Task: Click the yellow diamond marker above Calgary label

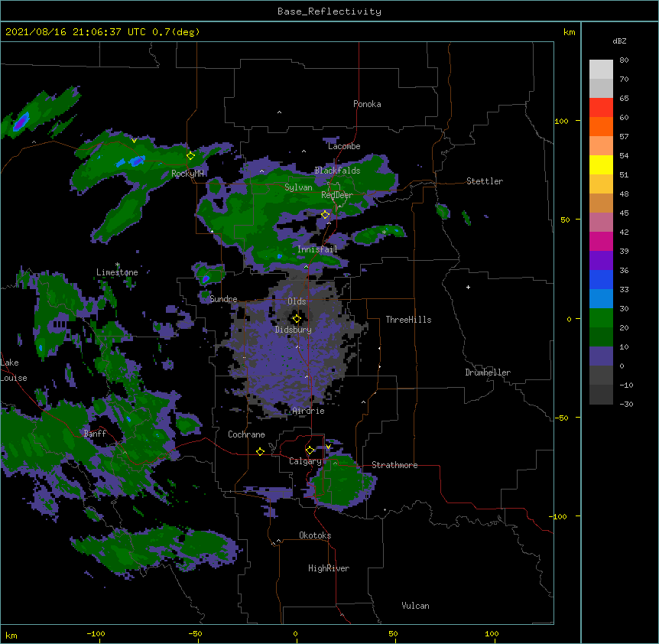Action: (x=310, y=450)
